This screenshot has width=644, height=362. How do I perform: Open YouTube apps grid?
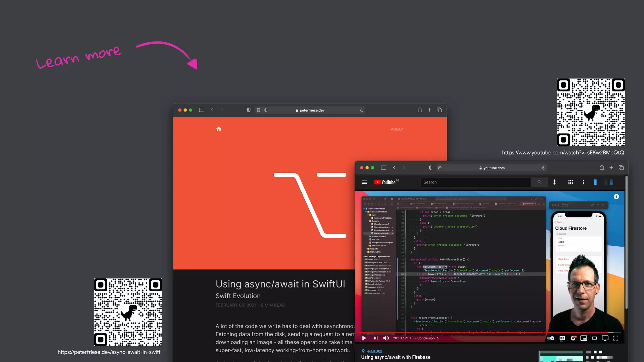[x=570, y=182]
